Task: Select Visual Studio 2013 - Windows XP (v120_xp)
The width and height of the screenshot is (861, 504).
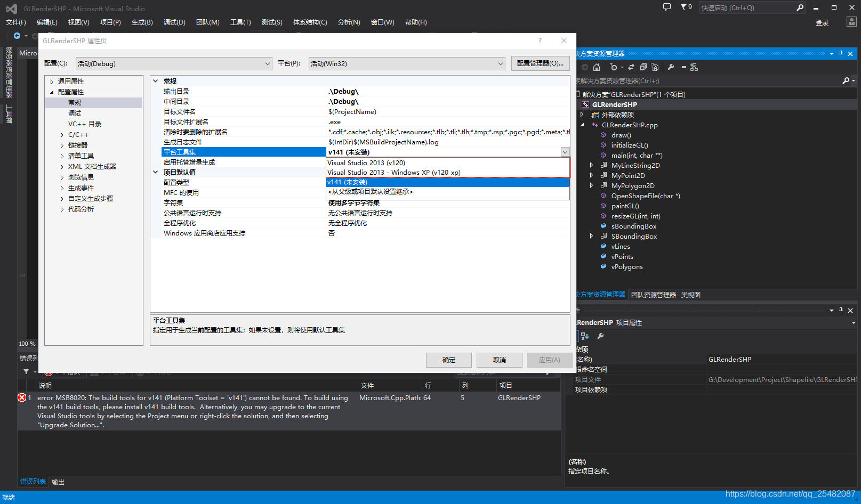Action: click(448, 173)
